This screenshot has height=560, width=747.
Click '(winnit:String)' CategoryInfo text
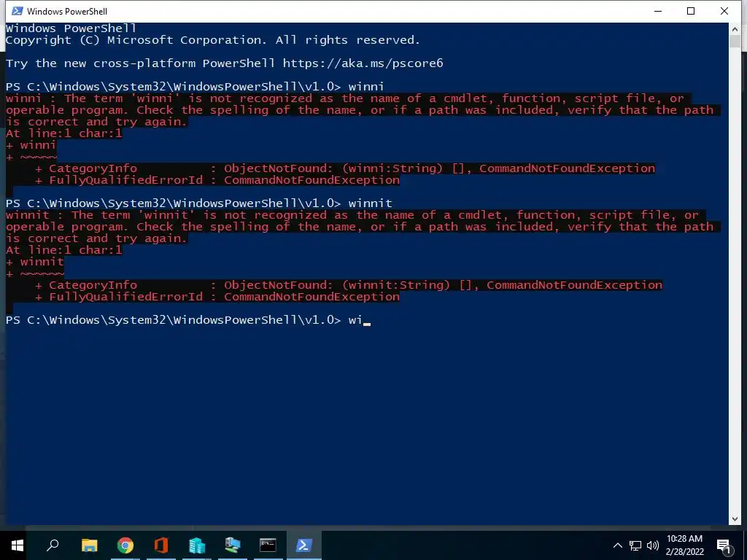396,285
